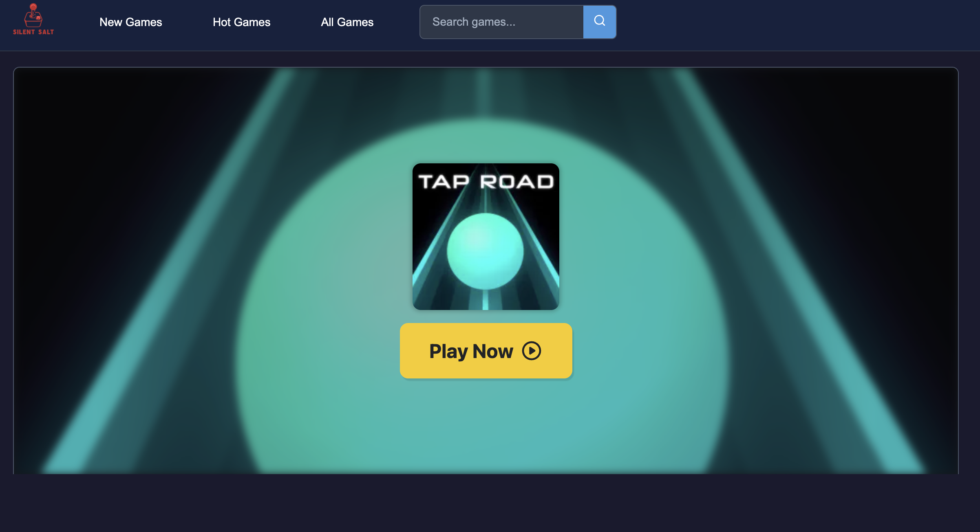
Task: Click the Hot Games navigation link
Action: point(241,22)
